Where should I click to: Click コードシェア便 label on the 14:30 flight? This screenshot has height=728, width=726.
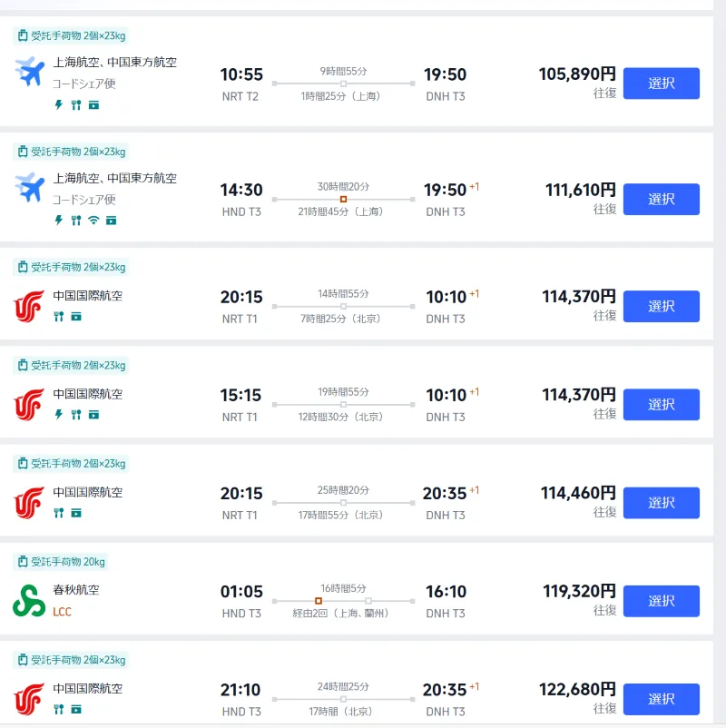[x=83, y=200]
